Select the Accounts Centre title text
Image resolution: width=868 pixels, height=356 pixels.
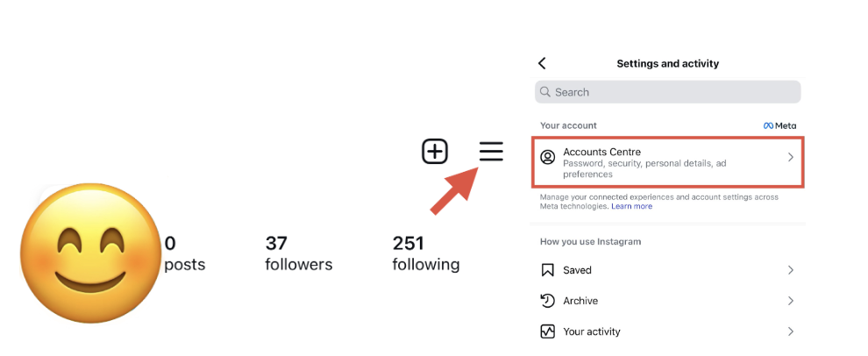[x=601, y=153]
